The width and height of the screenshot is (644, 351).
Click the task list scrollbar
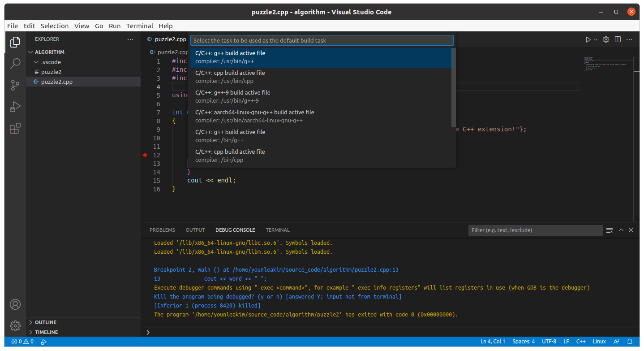454,87
